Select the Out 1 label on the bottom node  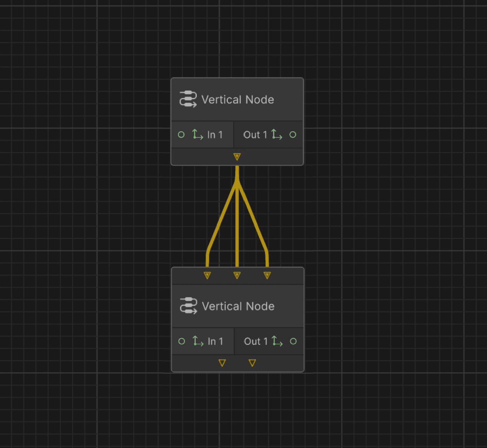coord(256,341)
